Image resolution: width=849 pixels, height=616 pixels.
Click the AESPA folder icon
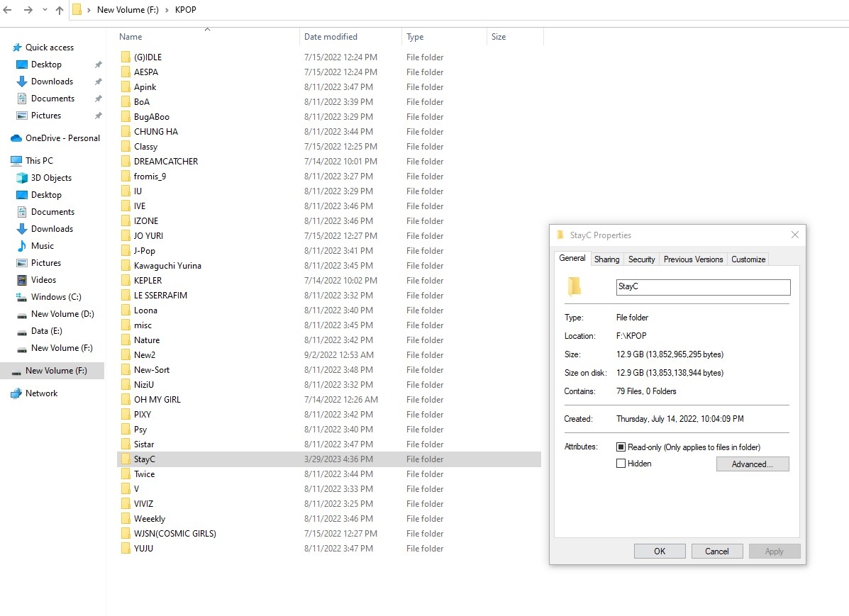126,72
